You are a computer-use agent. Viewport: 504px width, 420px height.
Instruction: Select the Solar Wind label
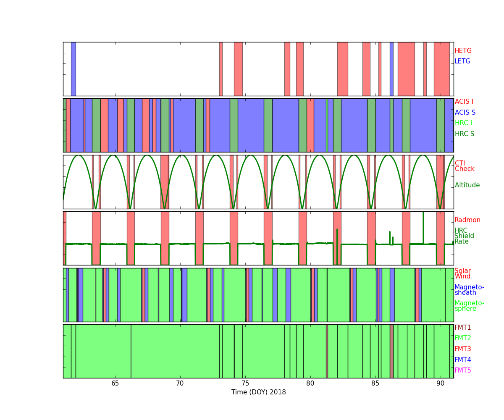462,274
